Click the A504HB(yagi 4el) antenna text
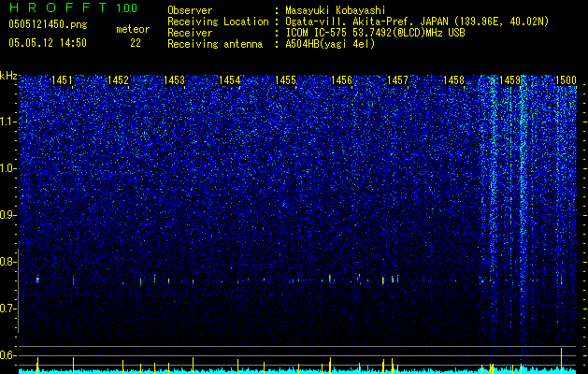The image size is (588, 374). click(330, 44)
